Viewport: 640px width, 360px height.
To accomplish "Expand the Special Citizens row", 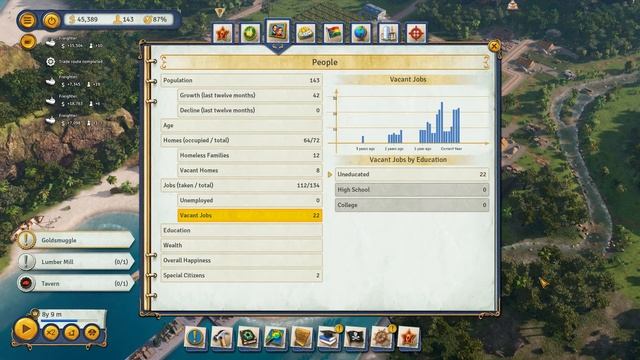I will (x=241, y=276).
